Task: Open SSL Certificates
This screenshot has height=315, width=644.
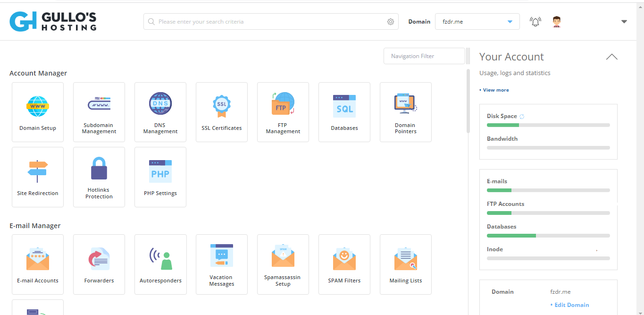Action: click(222, 112)
